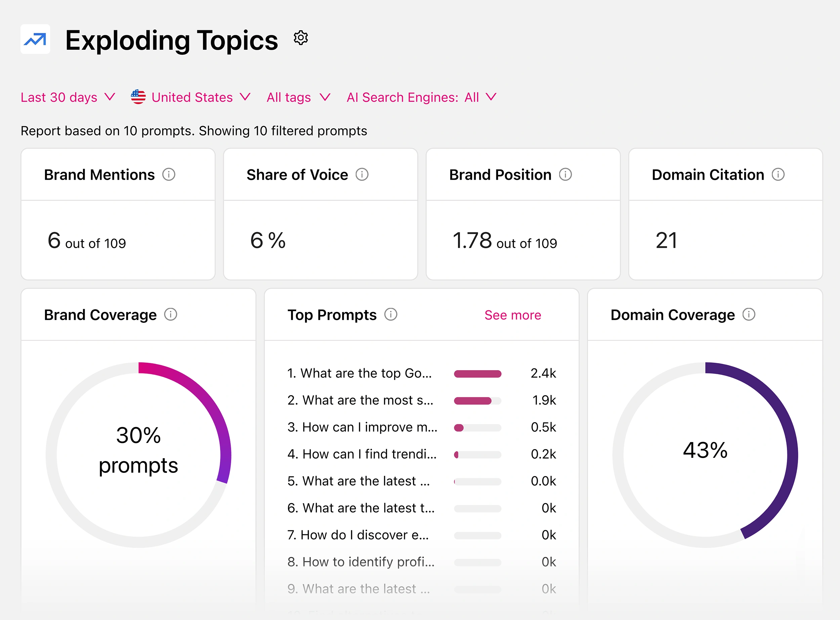Click prompt '3. How can I improve m...'
The width and height of the screenshot is (840, 620).
[362, 427]
